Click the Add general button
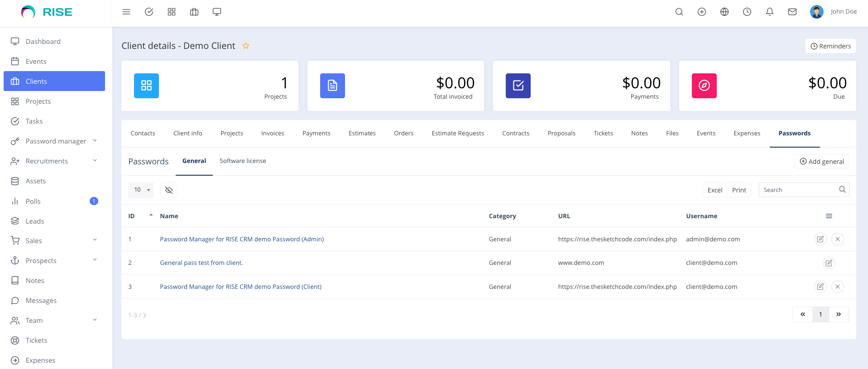868x369 pixels. coord(821,162)
